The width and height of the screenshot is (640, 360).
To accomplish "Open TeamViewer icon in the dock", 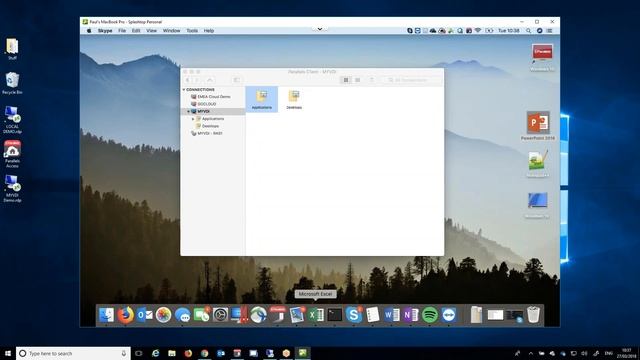I will click(x=449, y=315).
